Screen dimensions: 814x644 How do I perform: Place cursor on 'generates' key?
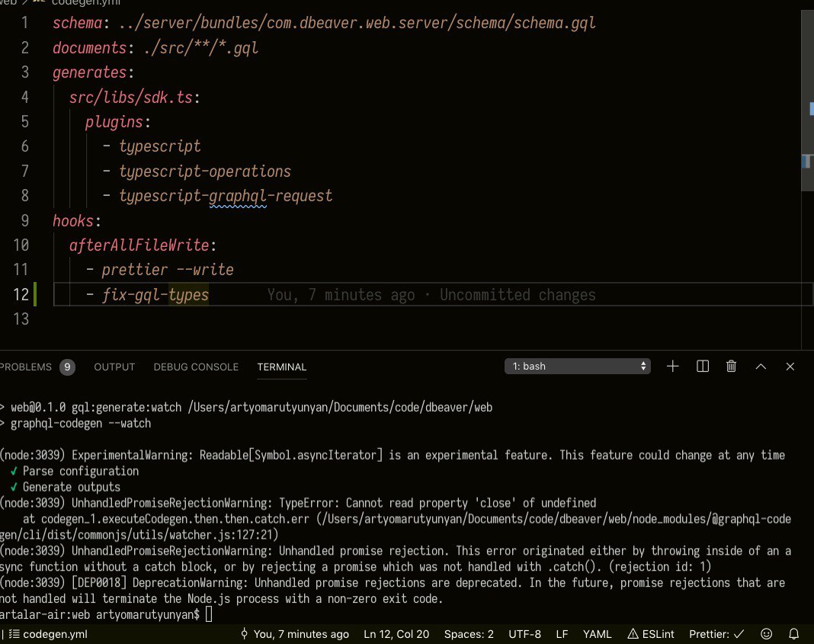[89, 72]
